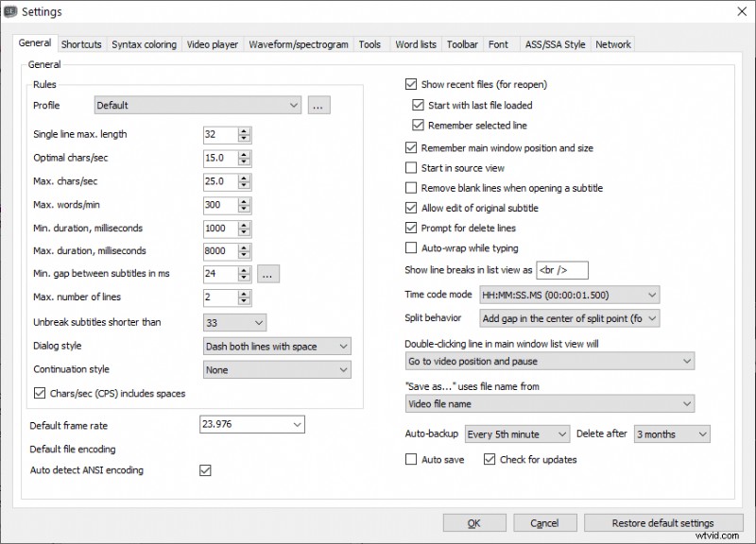Open the Dialog style dropdown
The height and width of the screenshot is (544, 756).
(277, 347)
